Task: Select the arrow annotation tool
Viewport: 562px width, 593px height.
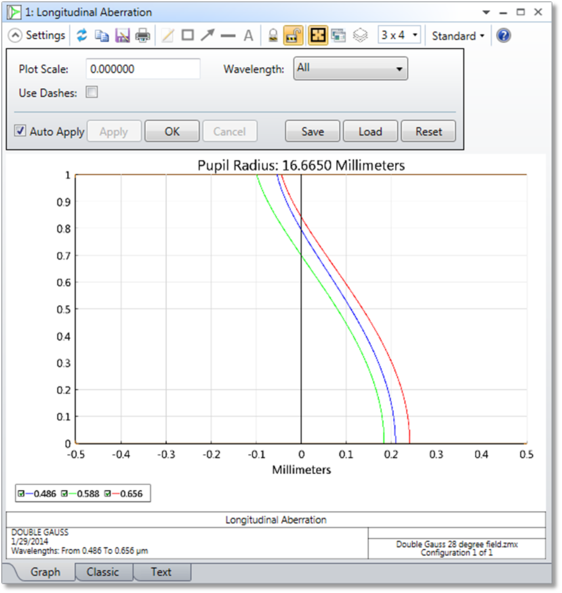Action: pyautogui.click(x=207, y=36)
